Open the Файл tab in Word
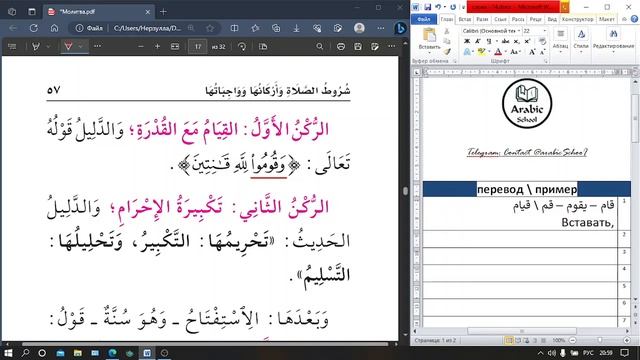This screenshot has width=640, height=360. [x=424, y=19]
